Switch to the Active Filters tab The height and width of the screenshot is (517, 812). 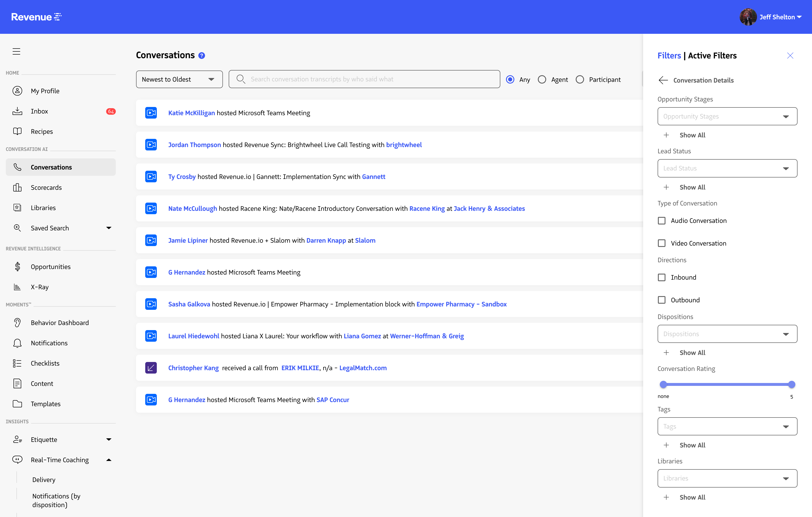coord(712,56)
